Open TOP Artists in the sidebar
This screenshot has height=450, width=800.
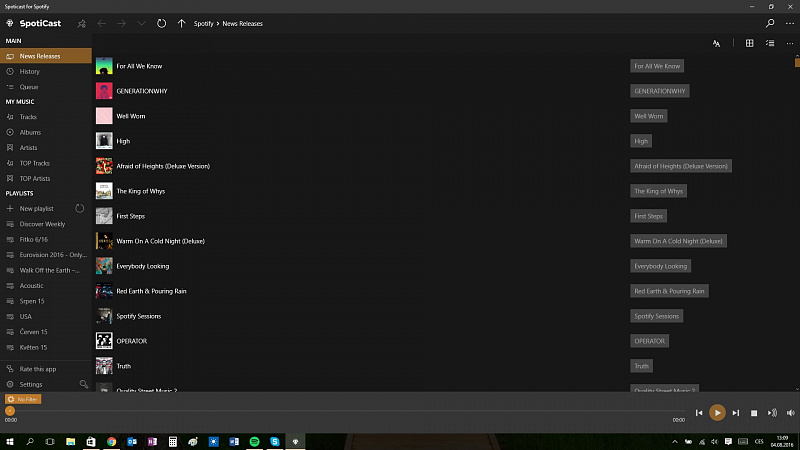coord(46,179)
